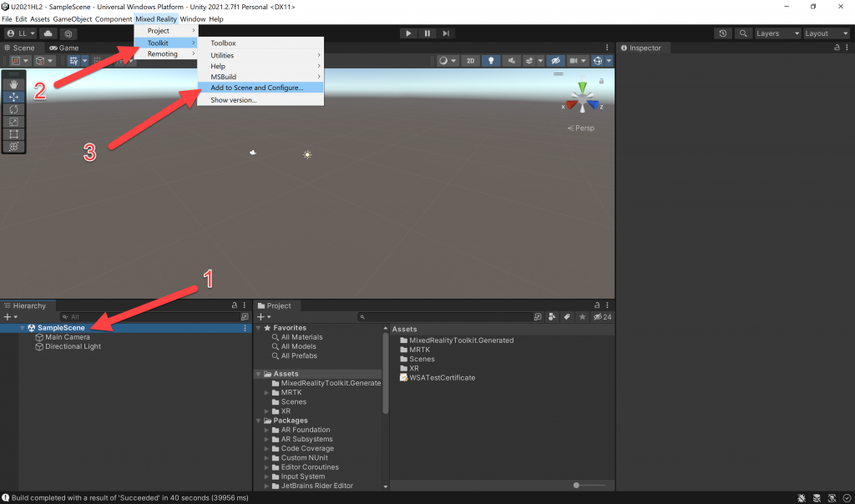
Task: Click the debugger bug icon in status bar
Action: [801, 498]
